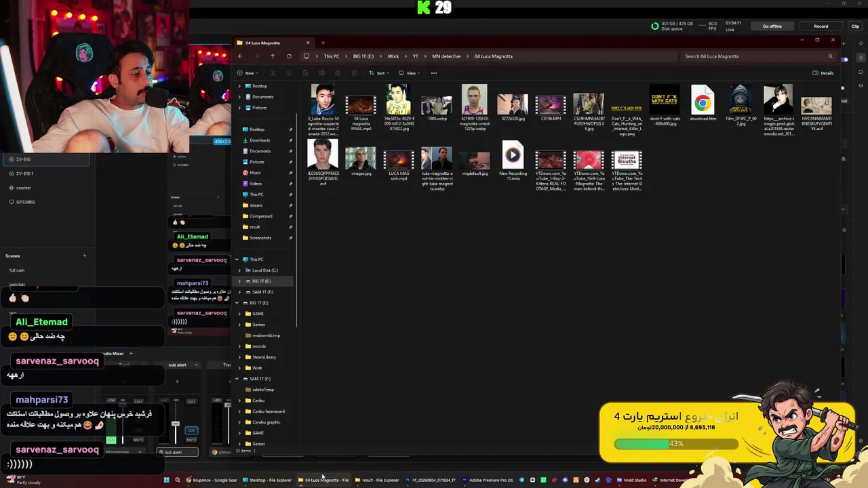Viewport: 868px width, 488px height.
Task: Switch to the Adobe Premiere Pro taskbar button
Action: (488, 480)
